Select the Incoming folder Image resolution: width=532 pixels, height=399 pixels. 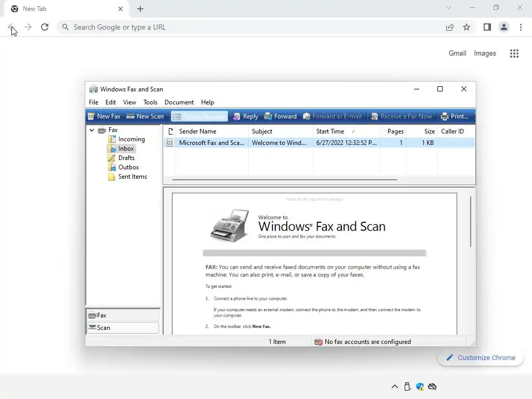(126, 139)
